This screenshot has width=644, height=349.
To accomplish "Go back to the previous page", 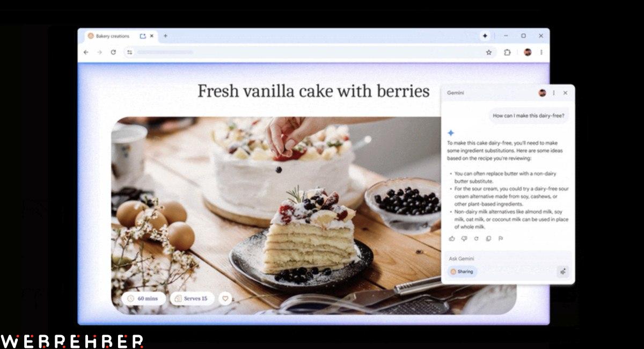I will click(x=86, y=52).
